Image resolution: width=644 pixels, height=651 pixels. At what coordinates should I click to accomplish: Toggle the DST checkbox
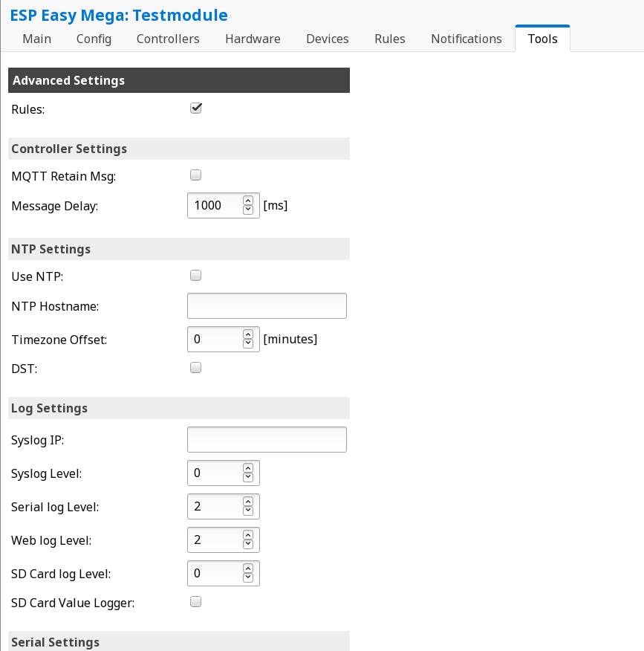196,367
